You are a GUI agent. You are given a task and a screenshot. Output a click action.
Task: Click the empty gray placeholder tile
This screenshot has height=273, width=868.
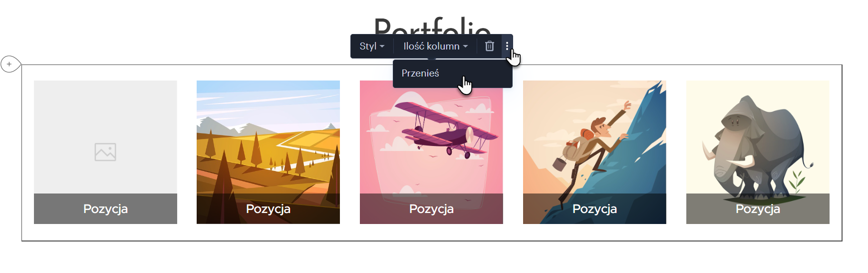click(x=105, y=137)
